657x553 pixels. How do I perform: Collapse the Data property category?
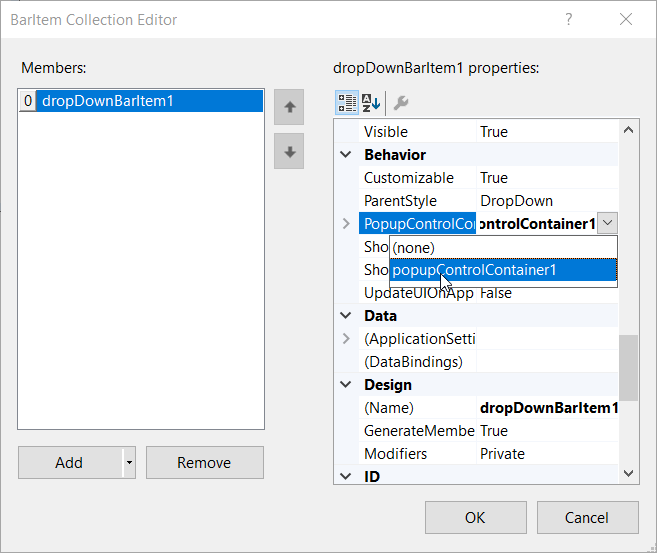tap(346, 316)
